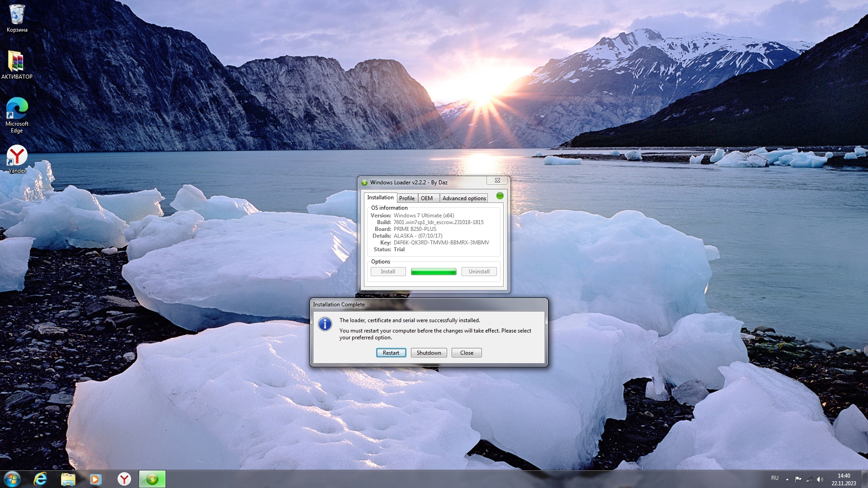Click the Shutdown button in the dialog
The height and width of the screenshot is (488, 868).
coord(429,353)
